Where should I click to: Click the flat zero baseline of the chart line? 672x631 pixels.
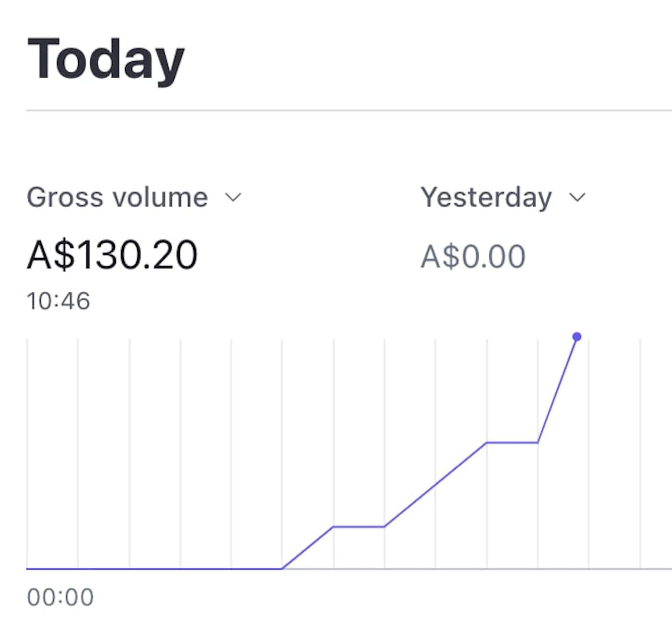tap(154, 569)
